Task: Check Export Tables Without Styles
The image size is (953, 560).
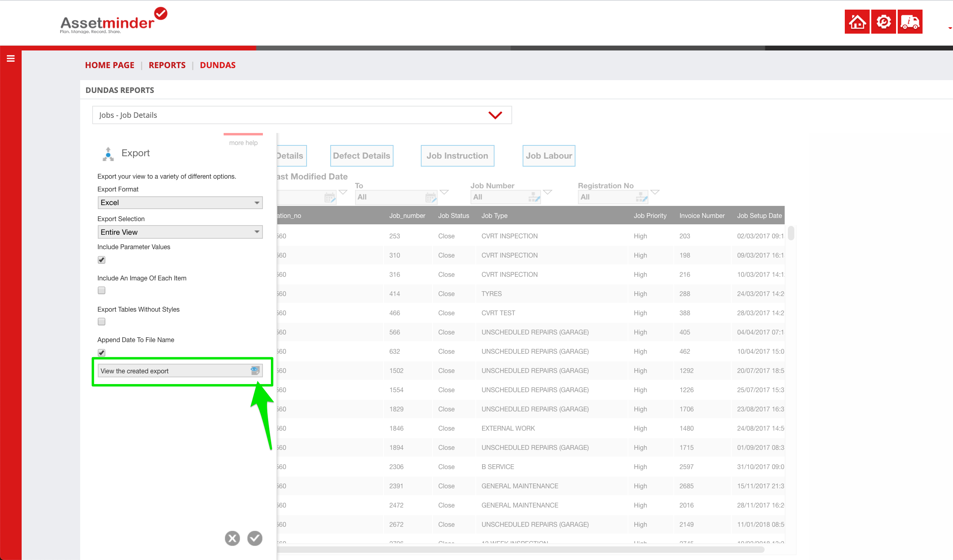Action: click(101, 322)
